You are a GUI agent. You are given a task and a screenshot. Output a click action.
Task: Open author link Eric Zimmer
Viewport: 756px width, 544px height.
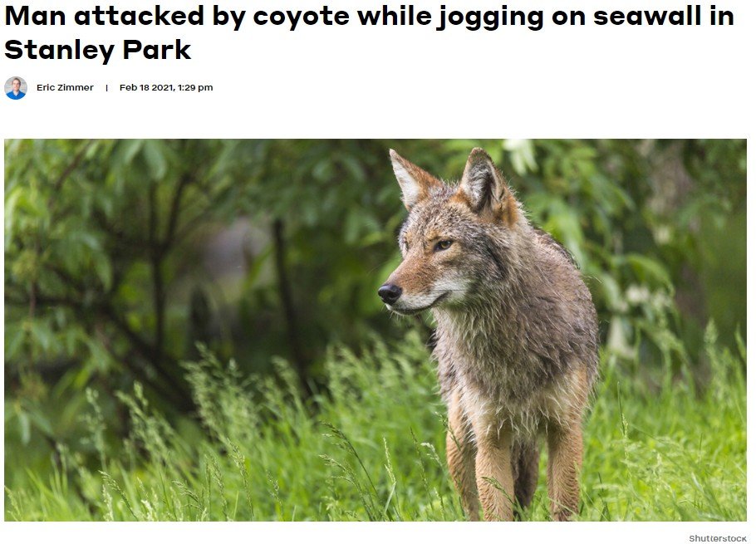click(65, 88)
